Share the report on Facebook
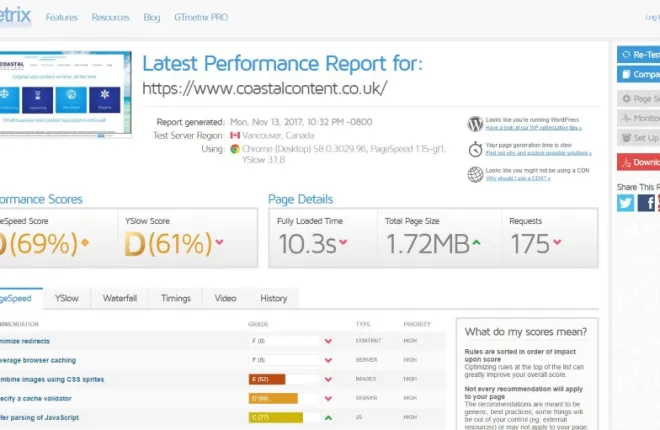 point(646,203)
